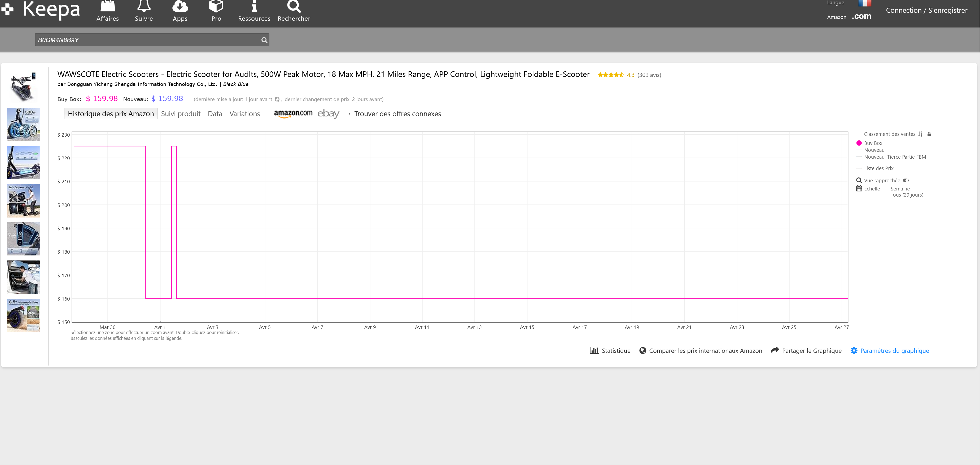The width and height of the screenshot is (980, 465).
Task: Open the Variations tab
Action: pyautogui.click(x=245, y=114)
